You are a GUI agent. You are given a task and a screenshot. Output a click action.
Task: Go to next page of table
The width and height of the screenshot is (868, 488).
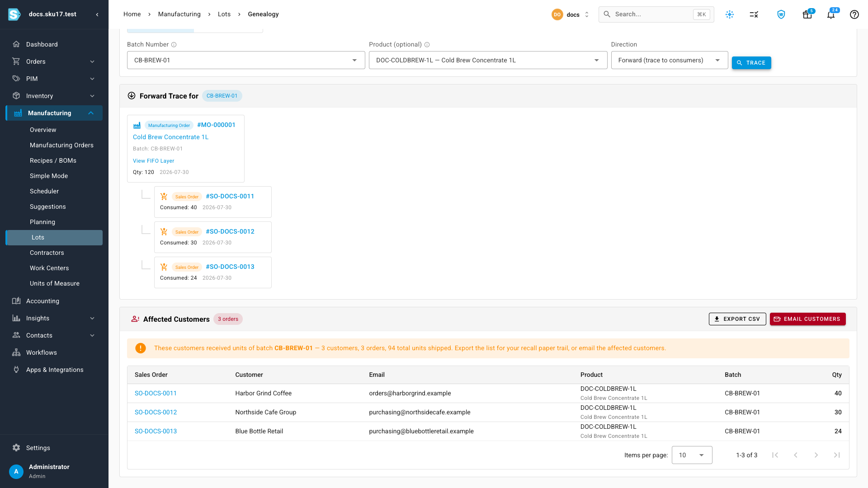coord(816,455)
